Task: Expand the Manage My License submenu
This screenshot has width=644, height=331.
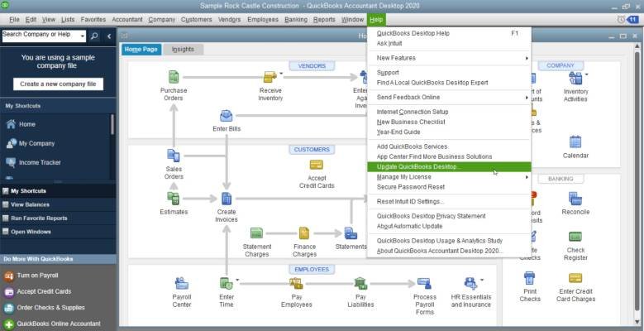Action: coord(526,177)
